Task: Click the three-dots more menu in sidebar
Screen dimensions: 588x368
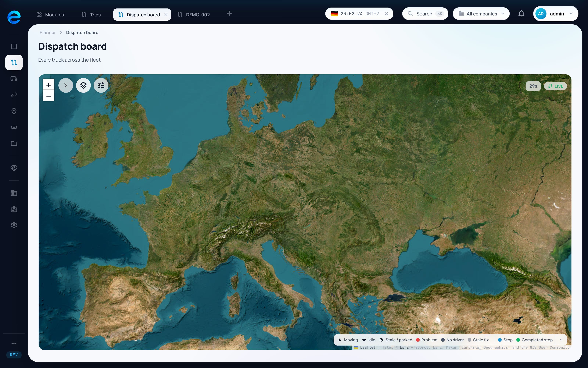Action: (14, 343)
